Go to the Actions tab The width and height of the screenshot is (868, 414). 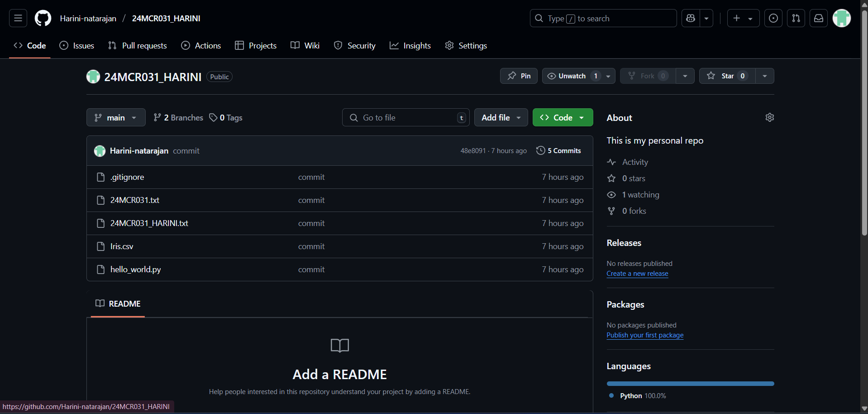(201, 45)
